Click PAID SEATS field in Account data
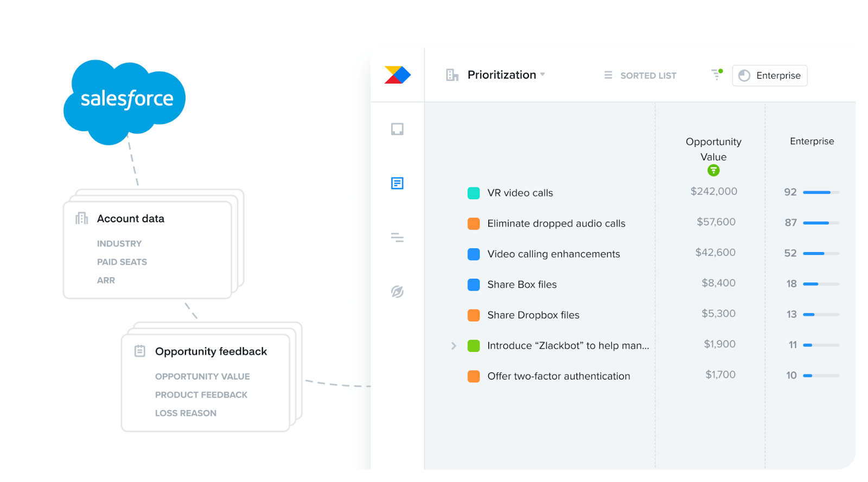The image size is (868, 482). [122, 262]
